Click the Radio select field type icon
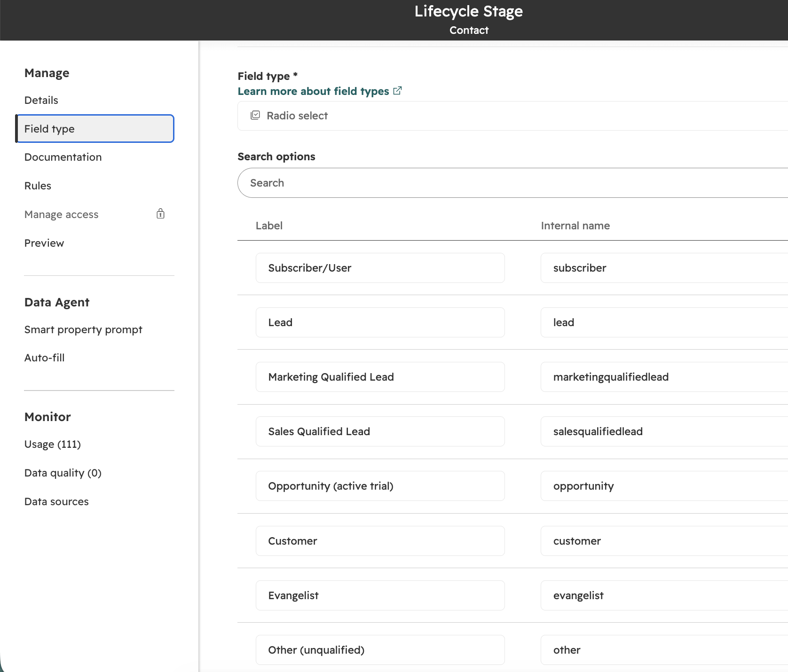 [x=255, y=115]
